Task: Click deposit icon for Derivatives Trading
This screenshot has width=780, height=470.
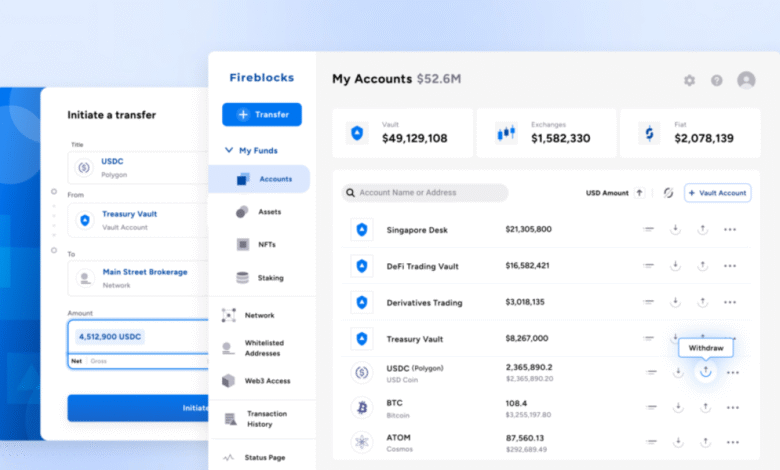Action: [675, 302]
